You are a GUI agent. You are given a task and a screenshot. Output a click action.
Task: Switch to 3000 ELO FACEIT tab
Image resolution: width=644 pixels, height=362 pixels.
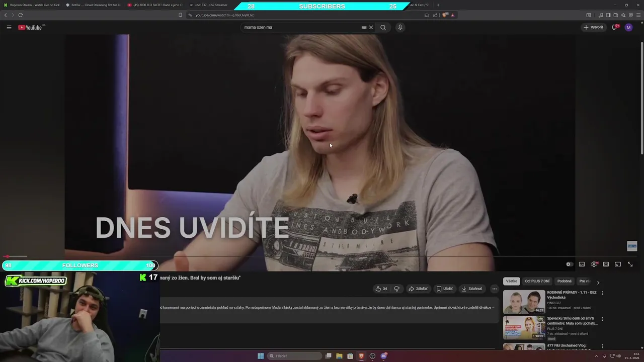tap(155, 5)
